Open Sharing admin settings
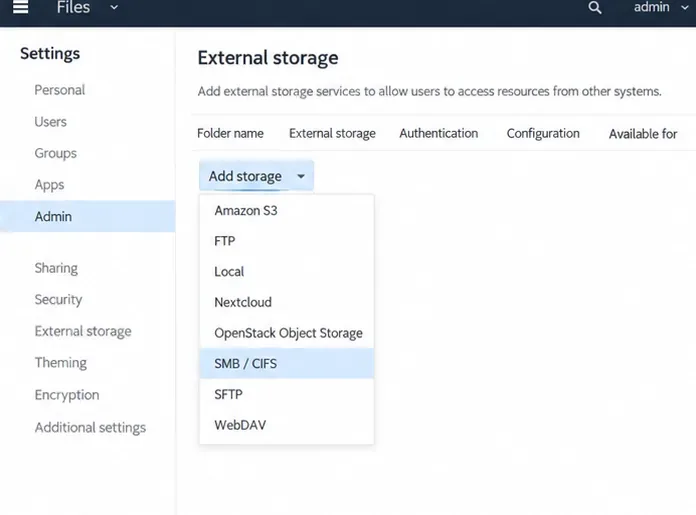Image resolution: width=696 pixels, height=515 pixels. coord(56,268)
